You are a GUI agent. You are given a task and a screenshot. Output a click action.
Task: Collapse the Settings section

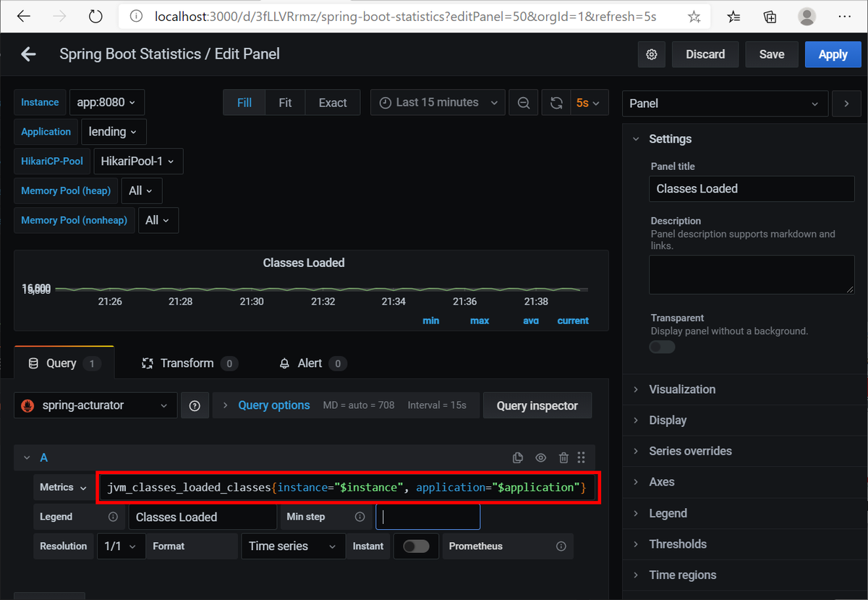tap(671, 139)
